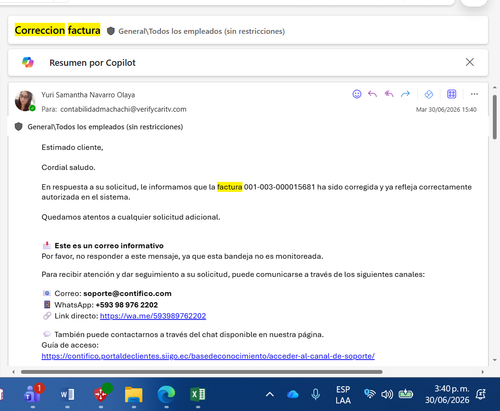The height and width of the screenshot is (411, 500).
Task: Click the scroll up arrow
Action: [x=495, y=88]
